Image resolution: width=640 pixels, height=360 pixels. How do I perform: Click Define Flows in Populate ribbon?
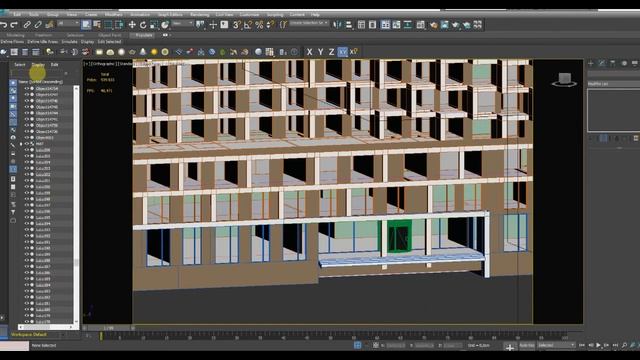12,42
